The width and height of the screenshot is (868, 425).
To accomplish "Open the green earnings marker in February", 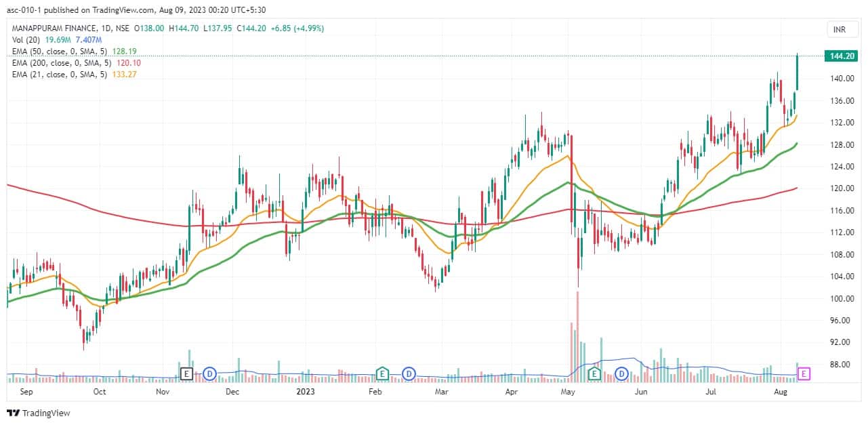I will pos(383,373).
